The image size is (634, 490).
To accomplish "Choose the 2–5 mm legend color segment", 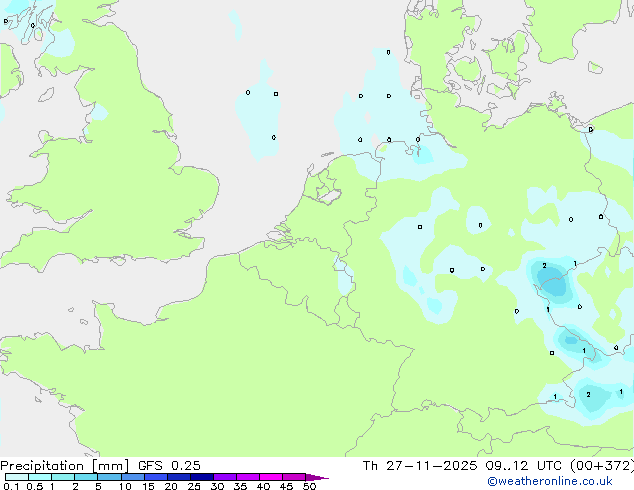I will point(86,477).
